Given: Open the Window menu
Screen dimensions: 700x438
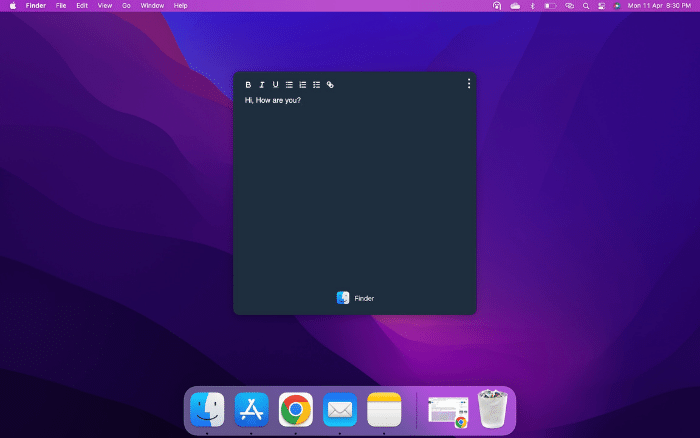Looking at the screenshot, I should click(x=152, y=6).
